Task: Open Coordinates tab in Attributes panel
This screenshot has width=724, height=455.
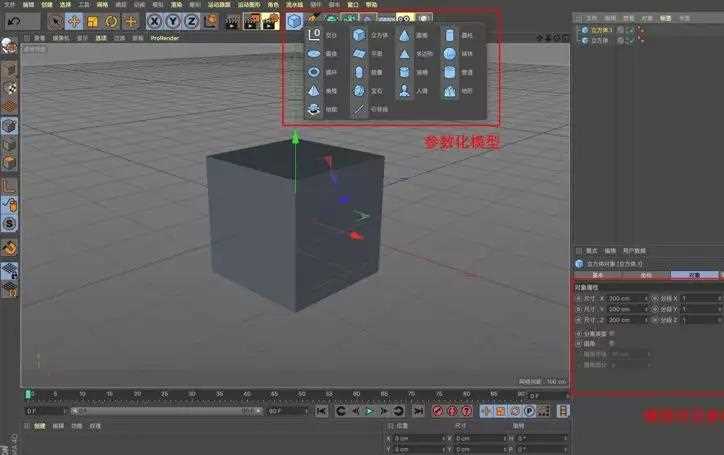Action: pos(646,275)
